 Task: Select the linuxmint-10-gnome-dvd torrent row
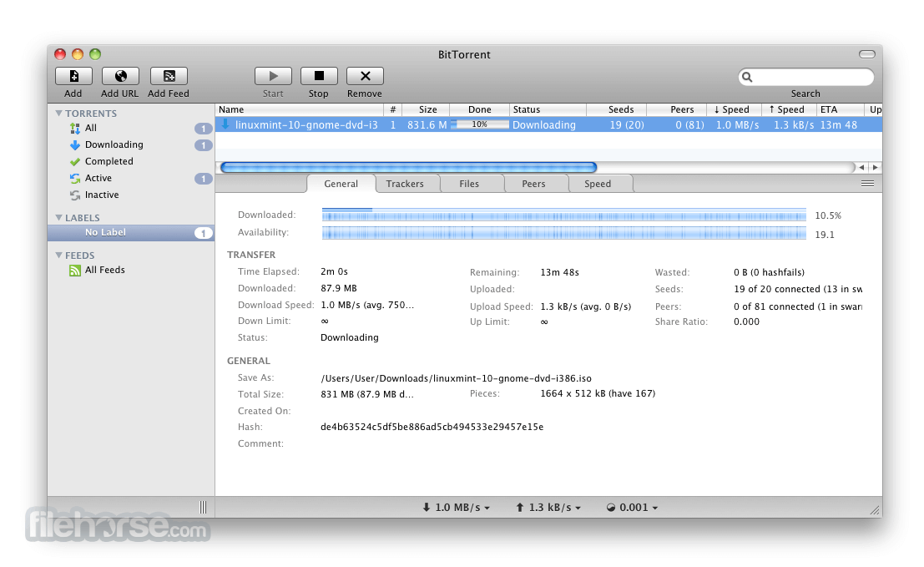[548, 125]
